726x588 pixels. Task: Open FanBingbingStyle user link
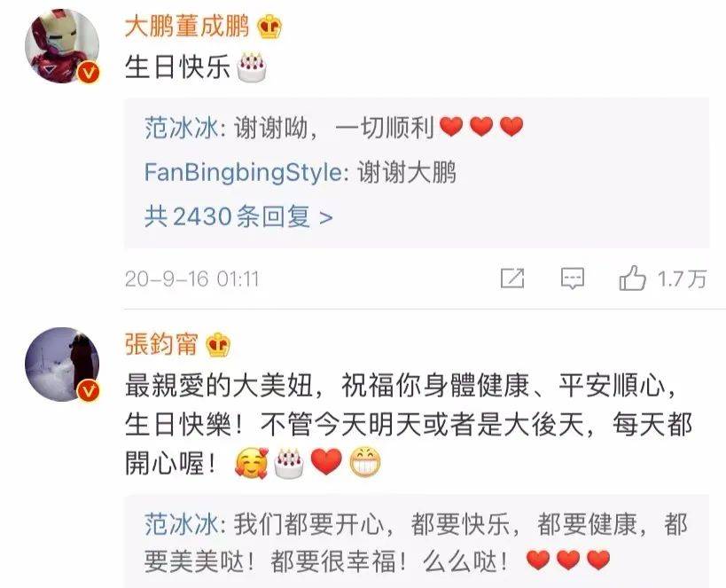(243, 173)
